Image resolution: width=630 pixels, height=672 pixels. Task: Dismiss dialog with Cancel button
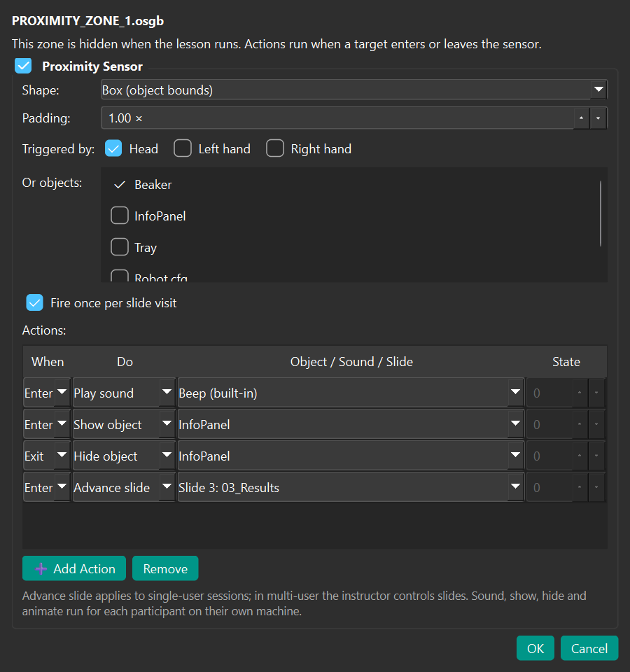[589, 648]
